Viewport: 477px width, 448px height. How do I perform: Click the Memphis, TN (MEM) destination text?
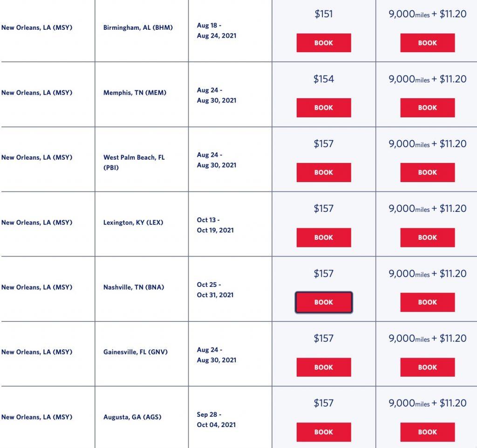pos(135,93)
